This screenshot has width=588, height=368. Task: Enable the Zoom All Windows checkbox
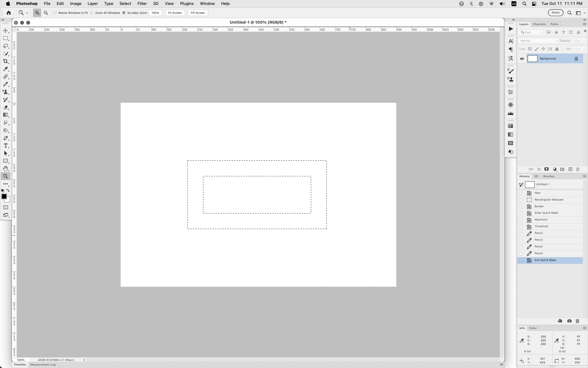click(92, 13)
